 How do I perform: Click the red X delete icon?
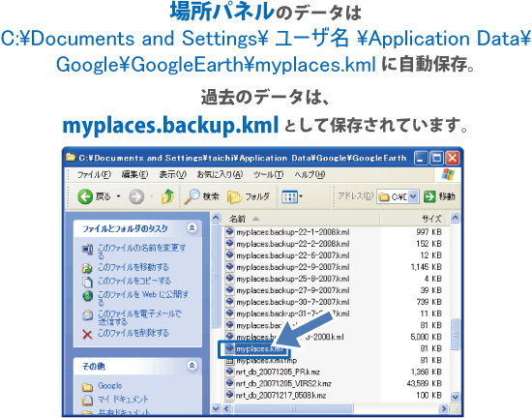pyautogui.click(x=87, y=335)
